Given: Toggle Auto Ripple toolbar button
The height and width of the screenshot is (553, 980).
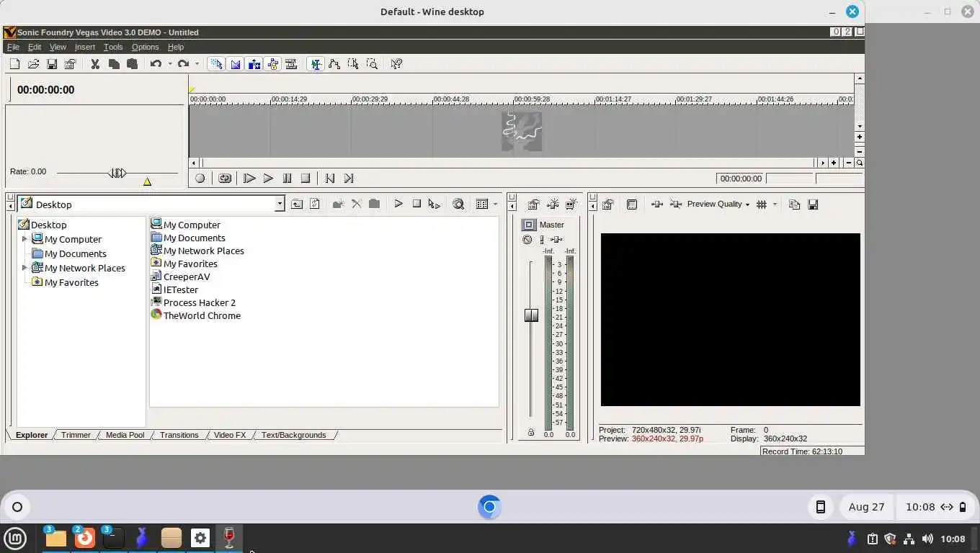Looking at the screenshot, I should tap(254, 64).
